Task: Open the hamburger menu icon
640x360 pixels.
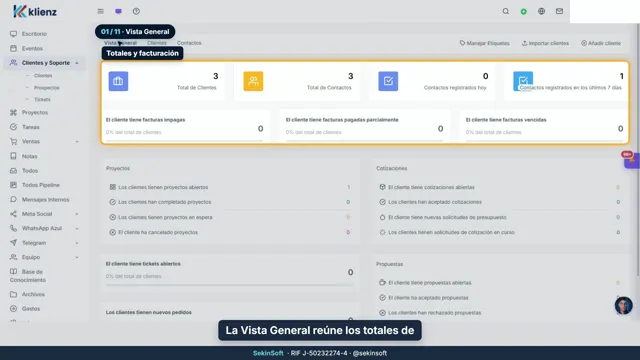Action: point(100,11)
